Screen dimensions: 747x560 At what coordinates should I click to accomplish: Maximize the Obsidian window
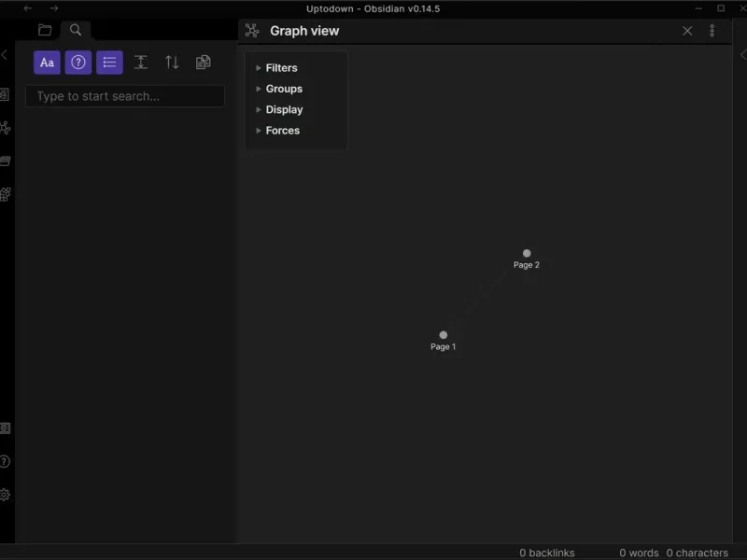tap(721, 8)
